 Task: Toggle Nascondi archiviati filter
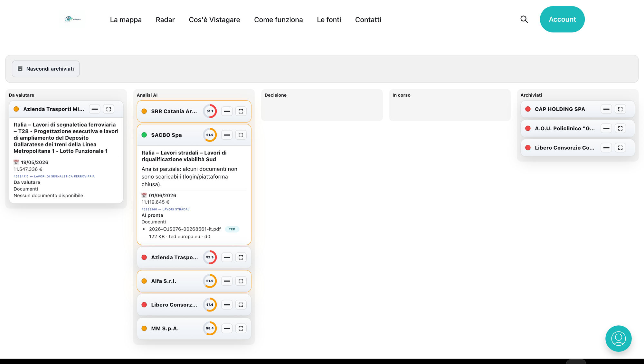pyautogui.click(x=46, y=69)
